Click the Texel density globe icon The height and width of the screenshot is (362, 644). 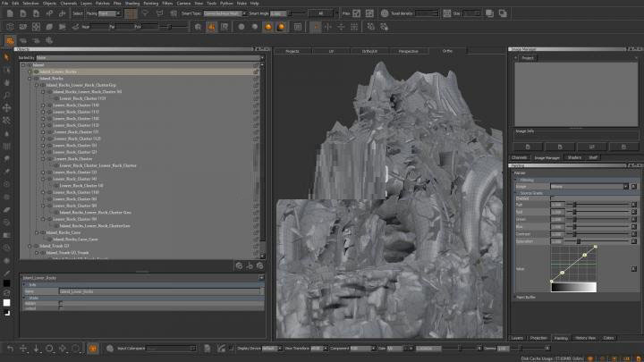pyautogui.click(x=385, y=13)
